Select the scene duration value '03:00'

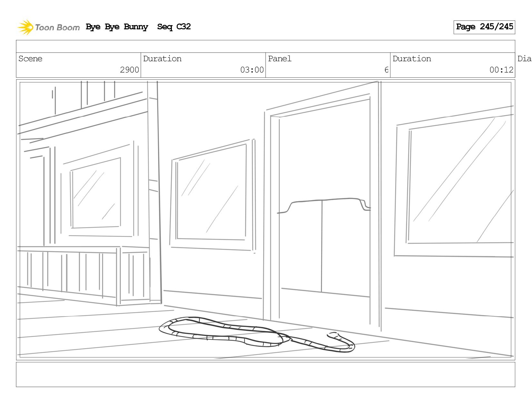point(252,70)
